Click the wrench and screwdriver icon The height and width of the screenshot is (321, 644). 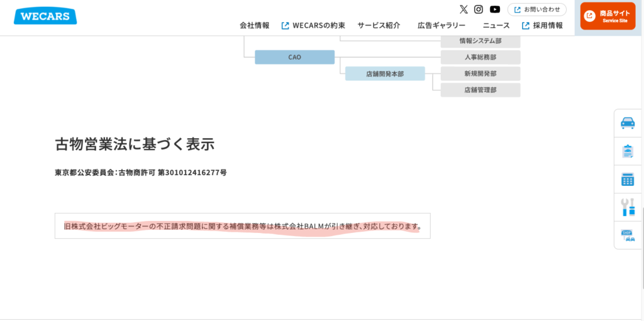click(628, 207)
